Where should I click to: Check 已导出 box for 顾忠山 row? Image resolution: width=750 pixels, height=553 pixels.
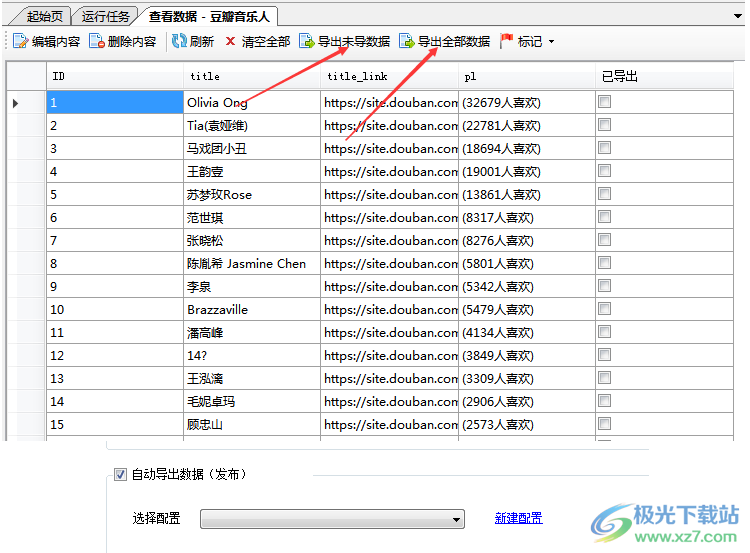coord(605,423)
